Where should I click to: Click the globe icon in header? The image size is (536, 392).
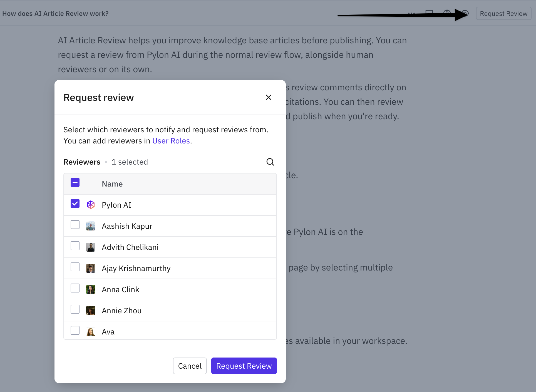click(447, 13)
